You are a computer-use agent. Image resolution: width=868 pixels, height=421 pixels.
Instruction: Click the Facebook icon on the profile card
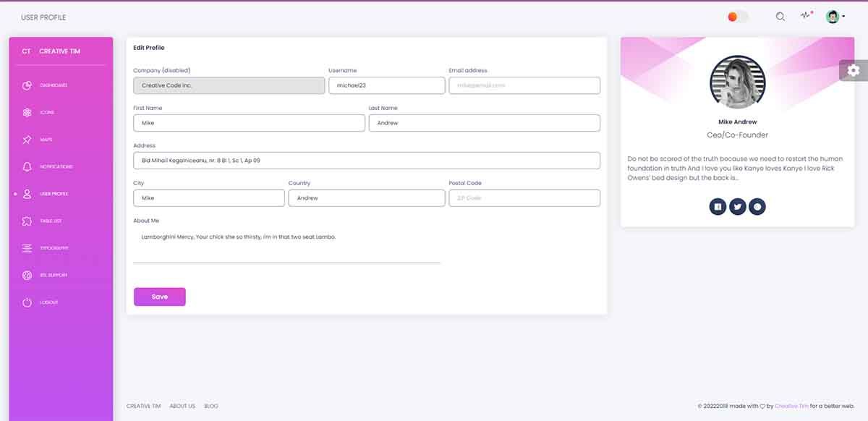pyautogui.click(x=718, y=206)
